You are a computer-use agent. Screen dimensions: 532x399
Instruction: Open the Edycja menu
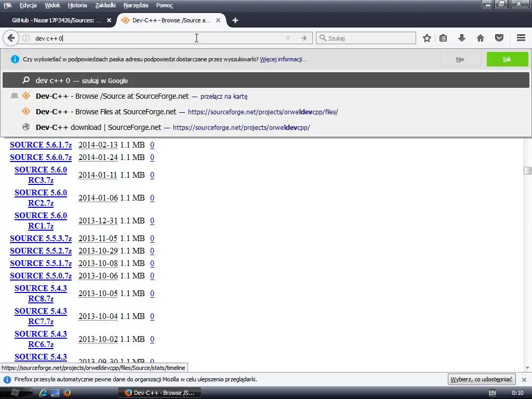pos(28,5)
